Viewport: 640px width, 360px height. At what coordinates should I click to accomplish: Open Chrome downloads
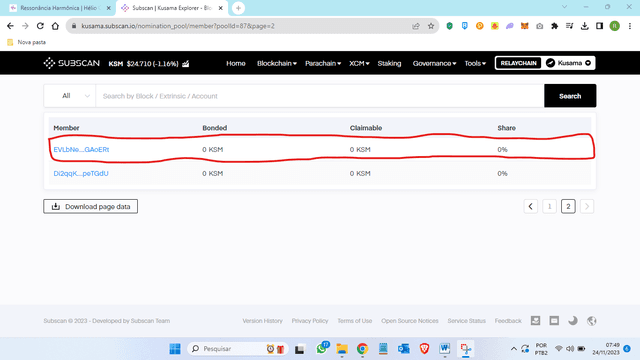tap(584, 26)
